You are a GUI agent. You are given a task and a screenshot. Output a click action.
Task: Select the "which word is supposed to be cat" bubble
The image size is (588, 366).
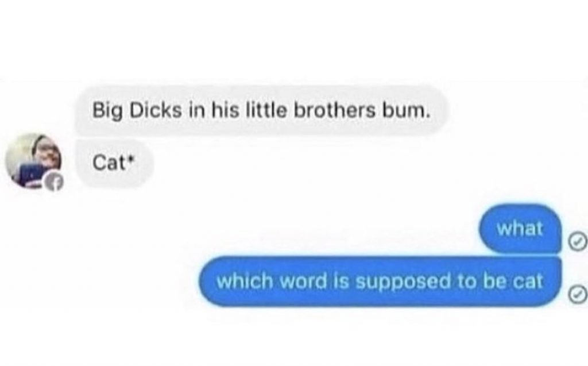pyautogui.click(x=380, y=281)
